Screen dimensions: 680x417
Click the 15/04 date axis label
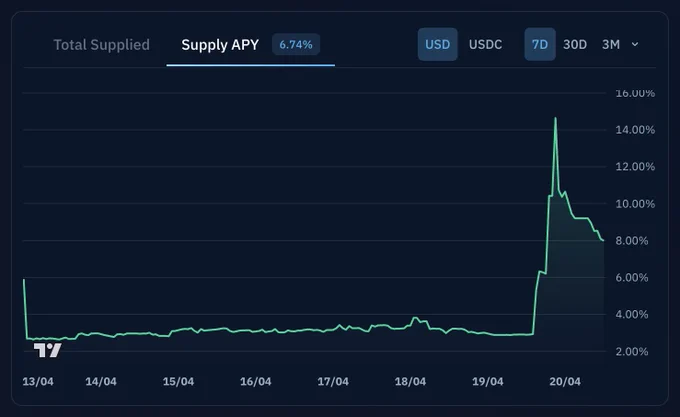coord(178,381)
